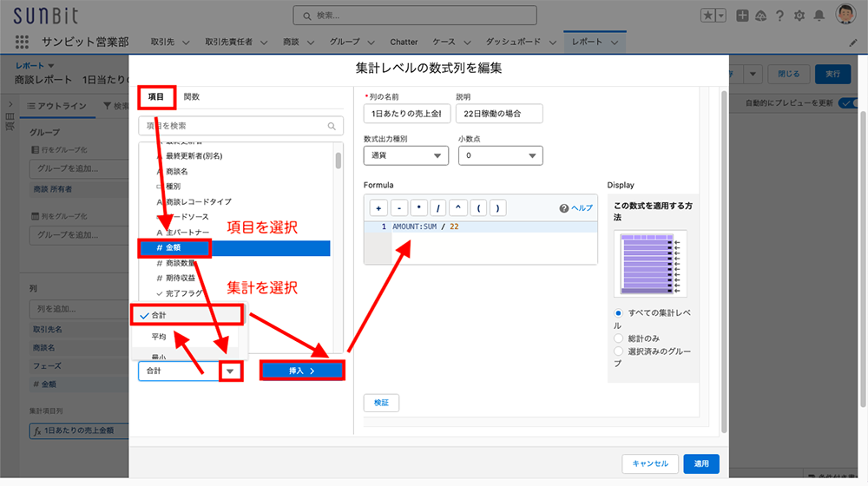The height and width of the screenshot is (486, 868).
Task: Select すべての集計レベル radio button
Action: click(x=618, y=313)
